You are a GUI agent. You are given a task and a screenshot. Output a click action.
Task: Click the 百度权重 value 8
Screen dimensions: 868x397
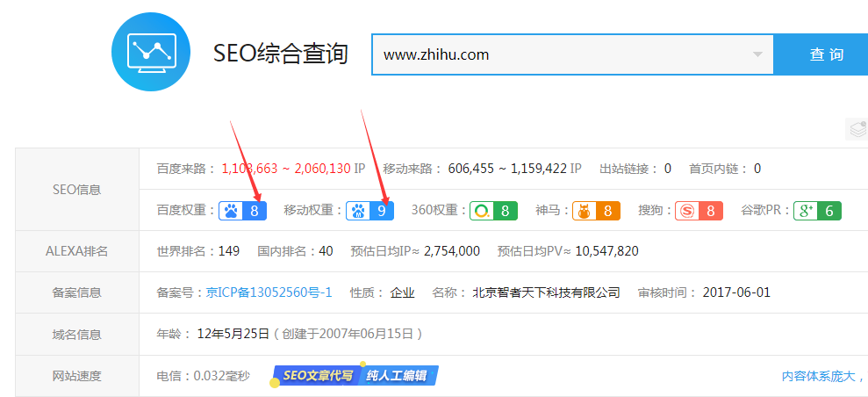tap(255, 211)
